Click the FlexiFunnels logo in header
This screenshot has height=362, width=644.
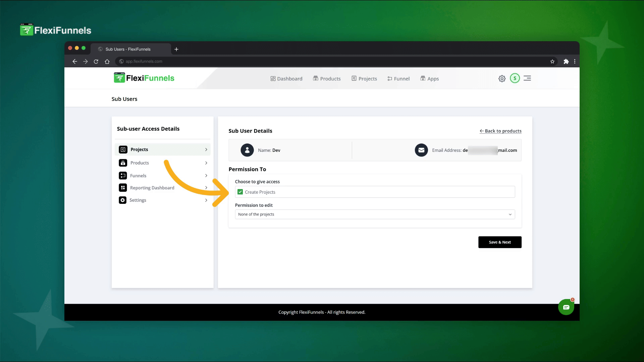[x=144, y=78]
